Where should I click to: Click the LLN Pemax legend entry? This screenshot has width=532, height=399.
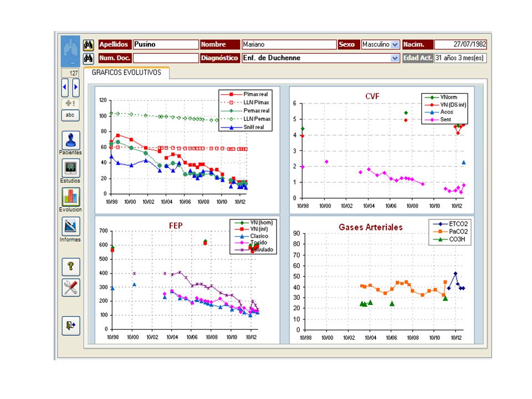point(245,119)
